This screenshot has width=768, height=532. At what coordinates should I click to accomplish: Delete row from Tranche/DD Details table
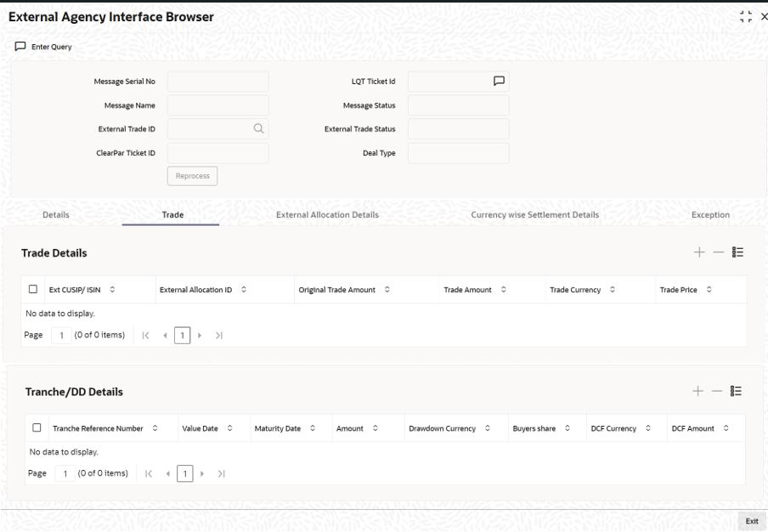(x=717, y=391)
